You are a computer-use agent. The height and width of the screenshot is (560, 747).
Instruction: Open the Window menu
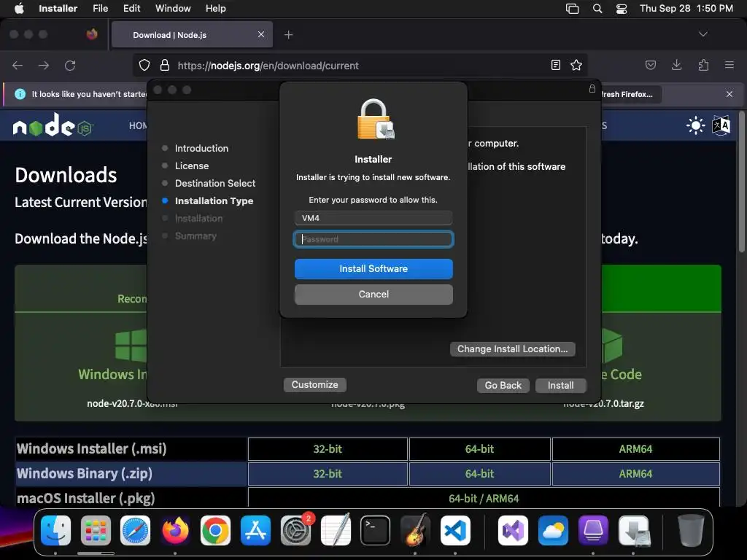click(x=173, y=8)
